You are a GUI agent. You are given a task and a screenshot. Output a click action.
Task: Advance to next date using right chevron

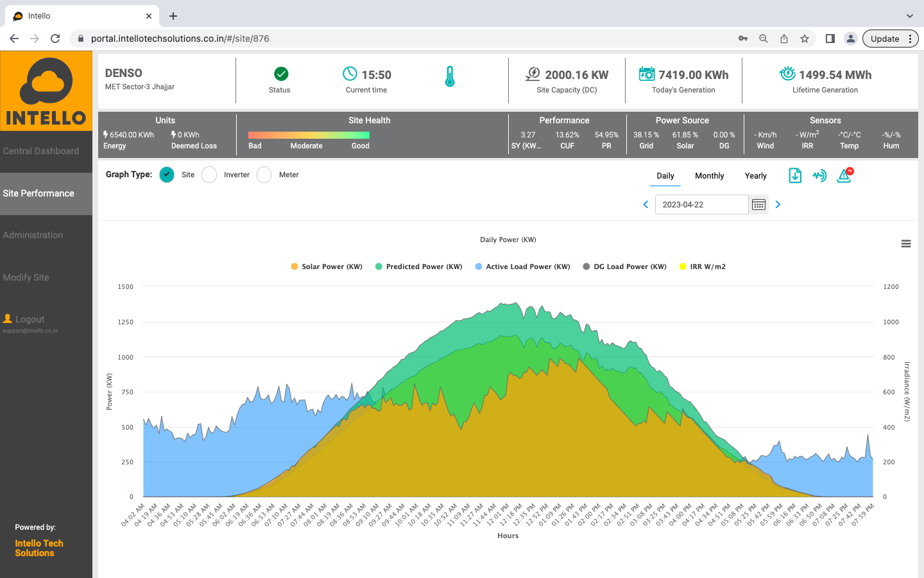click(x=778, y=204)
